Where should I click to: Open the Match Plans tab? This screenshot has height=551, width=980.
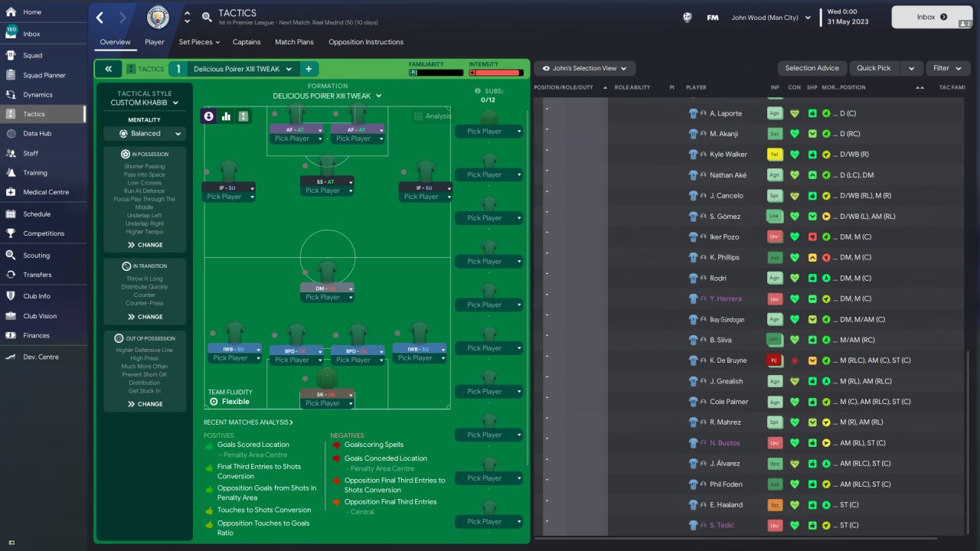[295, 42]
